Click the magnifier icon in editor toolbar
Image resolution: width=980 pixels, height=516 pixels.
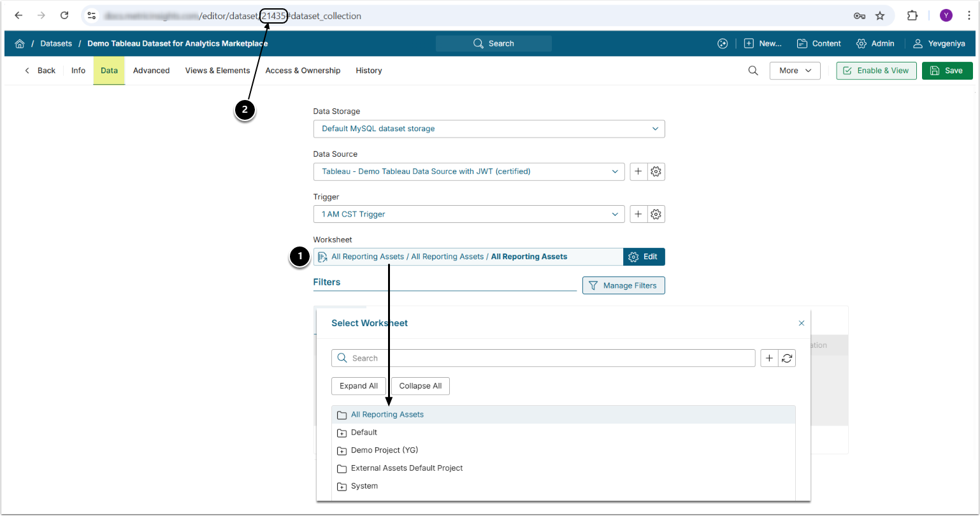(753, 71)
